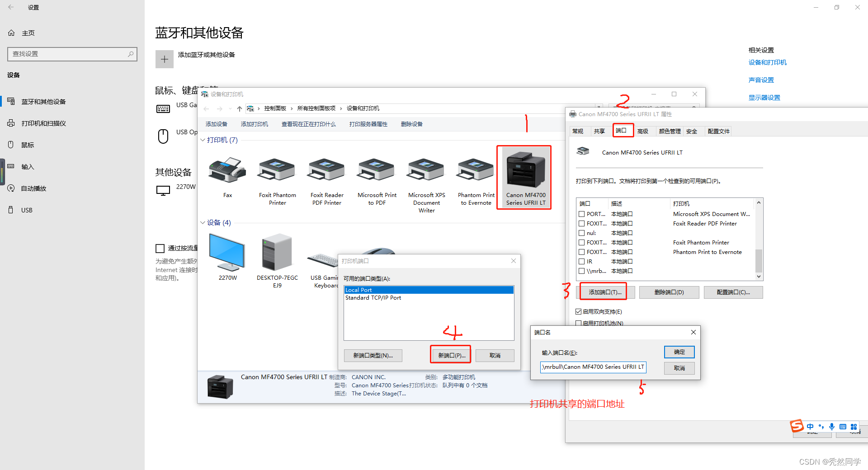Select the Foxit Reader PDF Printer icon

(x=326, y=170)
